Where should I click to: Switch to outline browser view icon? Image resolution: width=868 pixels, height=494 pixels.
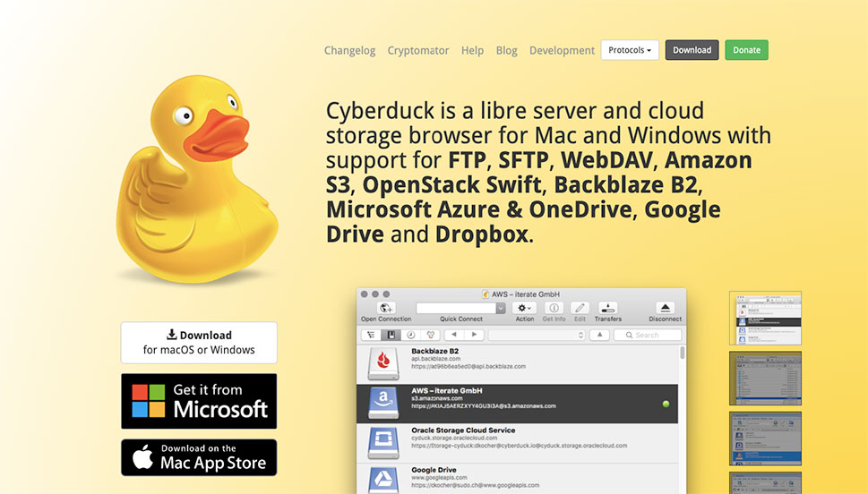(371, 335)
